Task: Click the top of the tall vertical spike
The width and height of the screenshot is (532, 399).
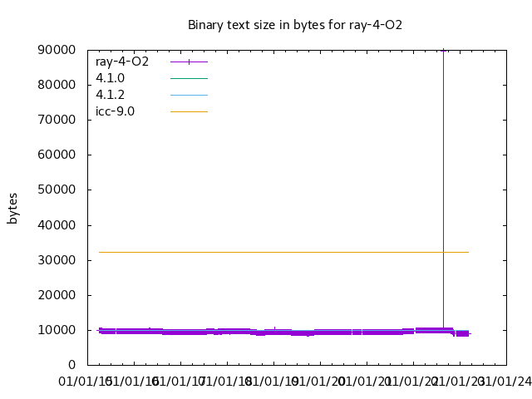Action: pyautogui.click(x=443, y=51)
